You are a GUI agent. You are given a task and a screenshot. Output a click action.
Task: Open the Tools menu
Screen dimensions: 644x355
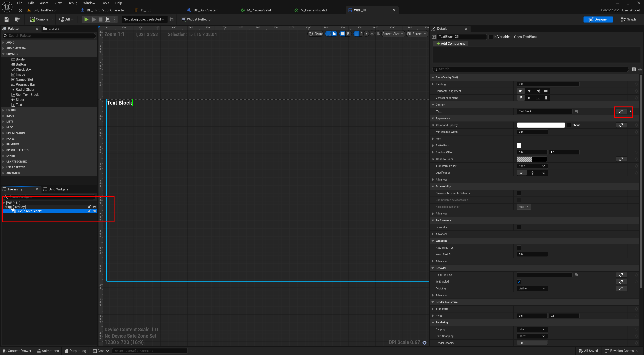click(105, 3)
